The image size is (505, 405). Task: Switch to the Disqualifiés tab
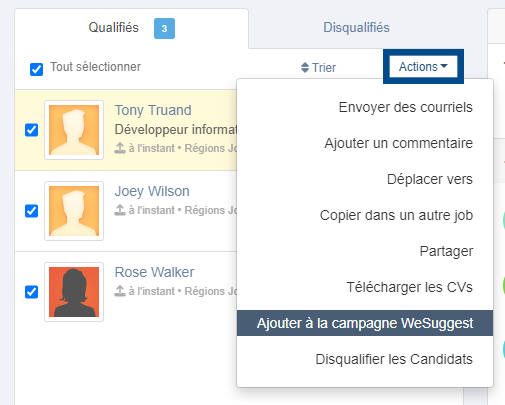pos(356,27)
